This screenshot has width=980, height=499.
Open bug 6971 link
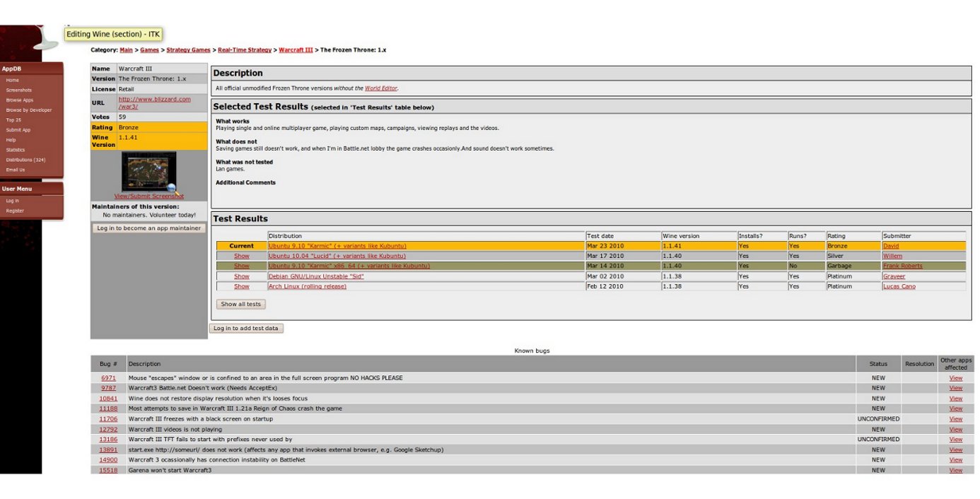click(x=108, y=378)
